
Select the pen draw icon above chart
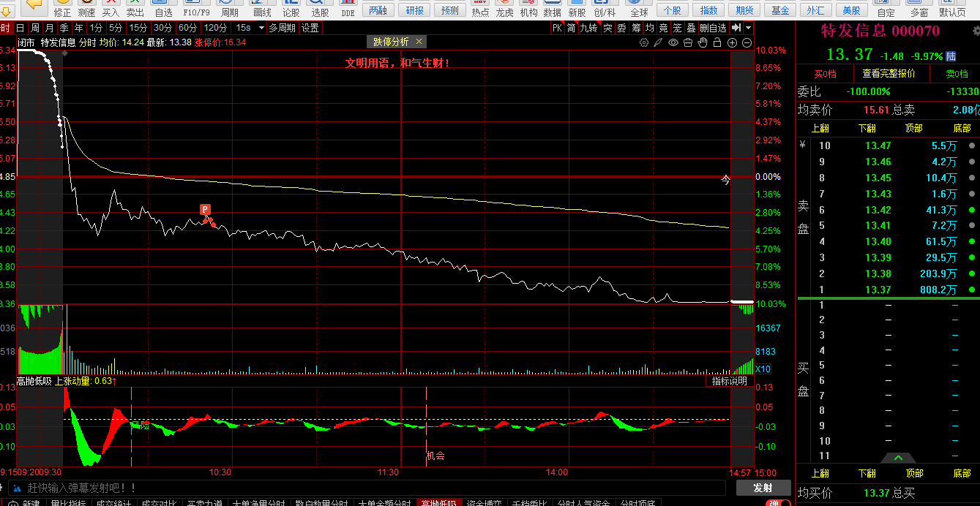pos(659,42)
